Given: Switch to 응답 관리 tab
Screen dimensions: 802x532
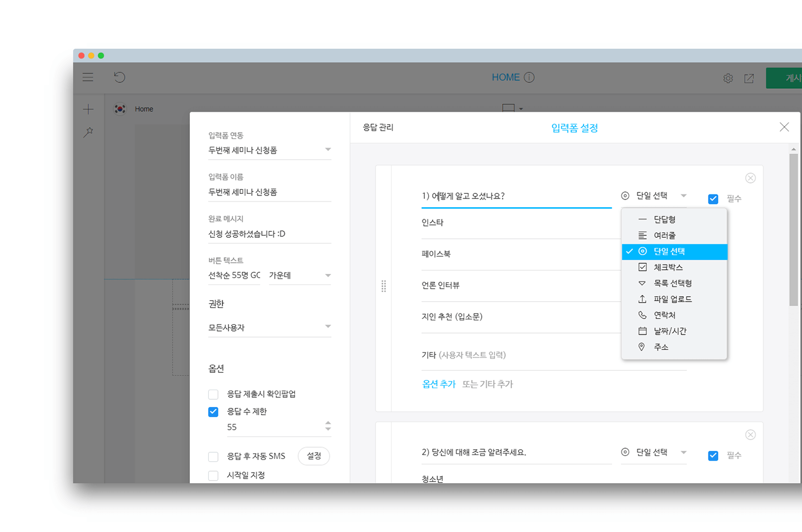Looking at the screenshot, I should pos(378,128).
